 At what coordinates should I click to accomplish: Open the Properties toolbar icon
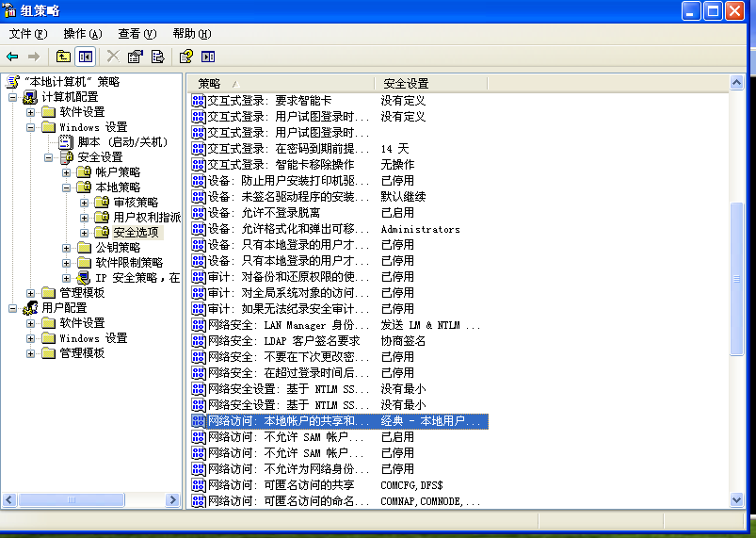pos(135,57)
